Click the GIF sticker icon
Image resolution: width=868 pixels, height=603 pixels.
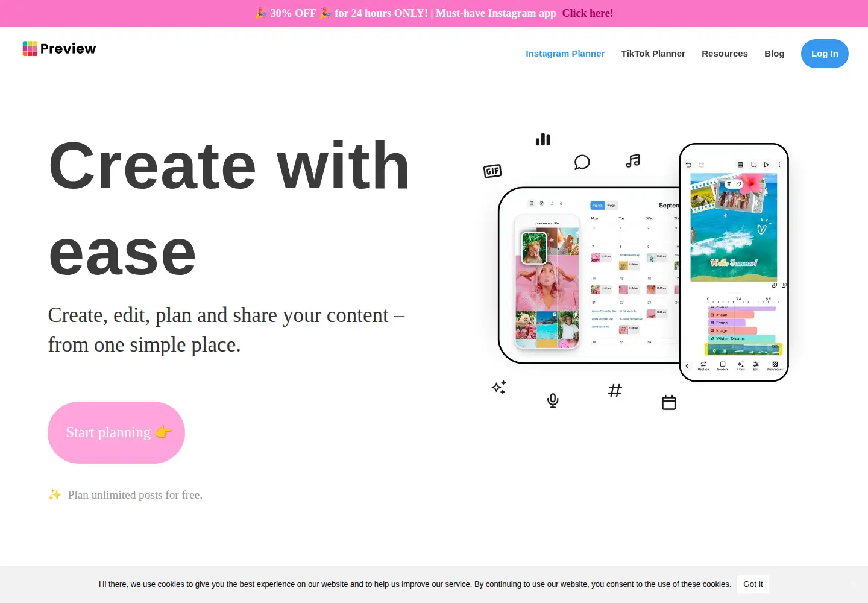click(x=492, y=171)
